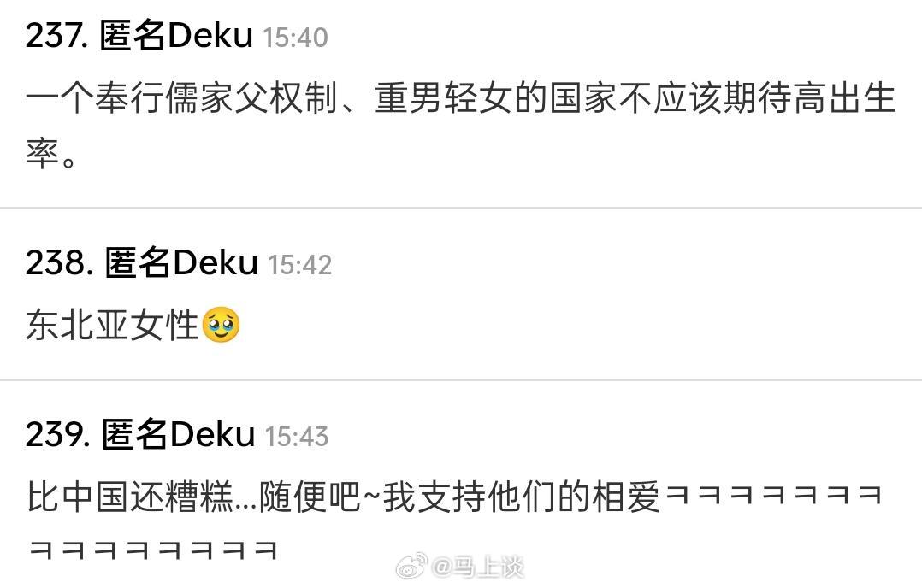922x588 pixels.
Task: Open the @马上谈 watermark handle
Action: (x=477, y=567)
